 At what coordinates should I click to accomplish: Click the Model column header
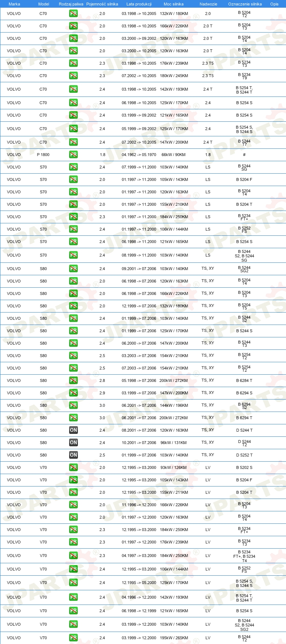(44, 4)
